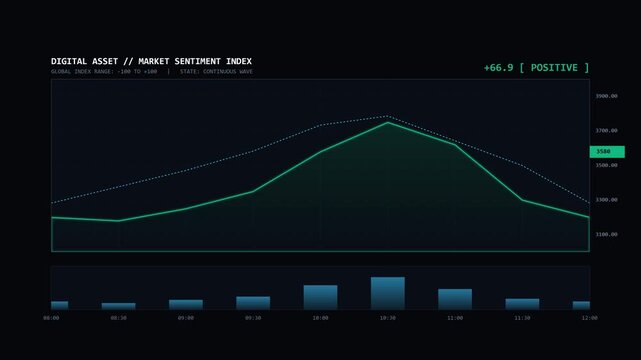Click the green 3580 current price tag
The width and height of the screenshot is (641, 360).
607,152
